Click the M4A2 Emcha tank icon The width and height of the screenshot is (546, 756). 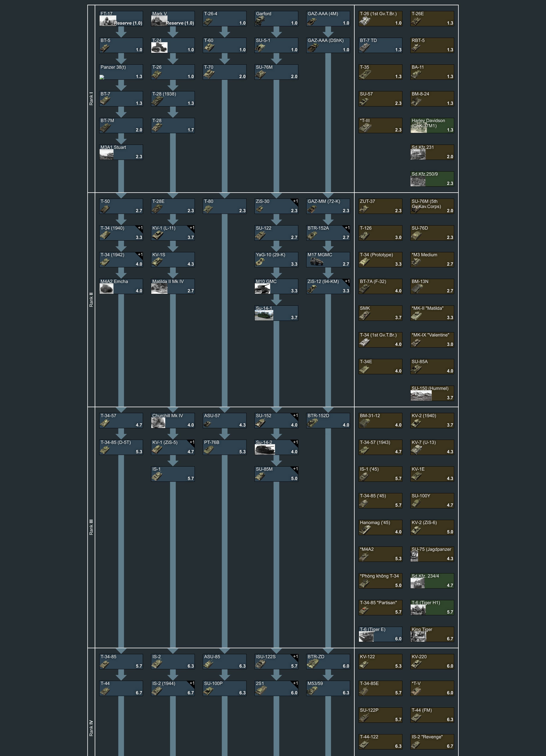click(106, 288)
